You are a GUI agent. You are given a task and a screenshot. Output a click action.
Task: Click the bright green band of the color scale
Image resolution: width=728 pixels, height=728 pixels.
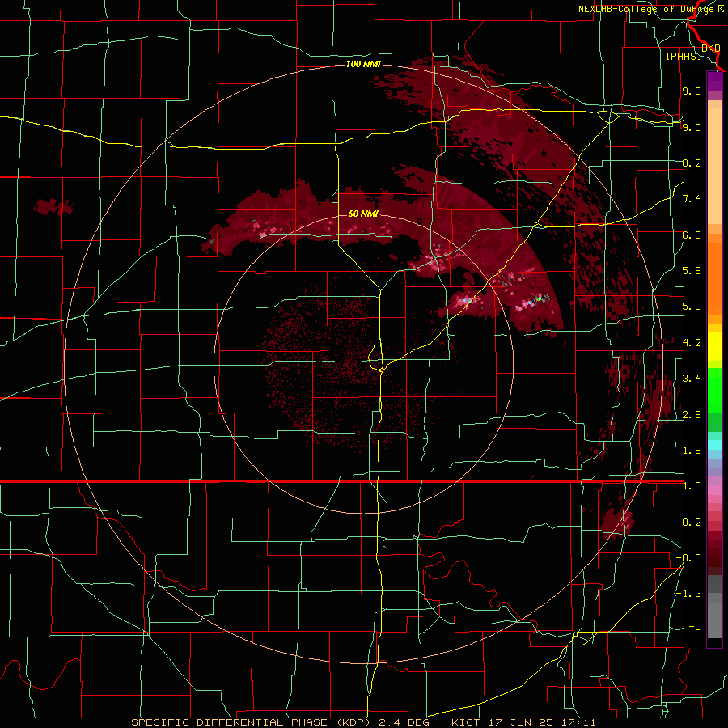[714, 390]
